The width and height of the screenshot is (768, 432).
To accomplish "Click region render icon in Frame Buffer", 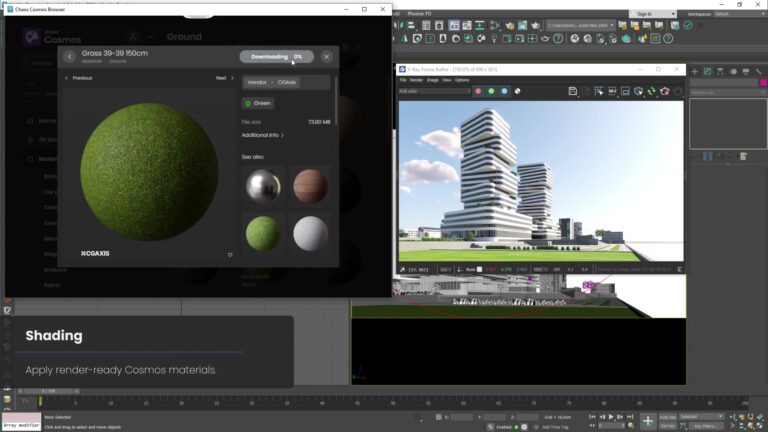I will (x=625, y=91).
